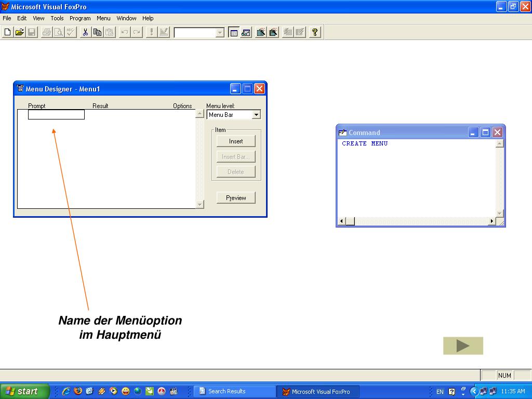This screenshot has height=399, width=532.
Task: Click the Help question mark icon
Action: 315,32
